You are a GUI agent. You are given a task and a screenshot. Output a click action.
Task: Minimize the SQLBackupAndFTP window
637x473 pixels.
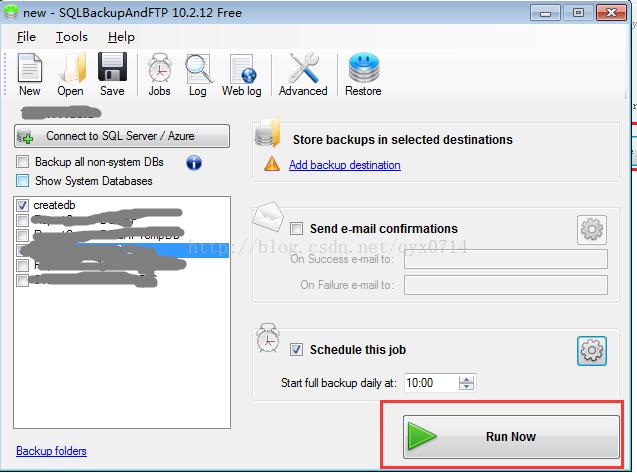coord(545,13)
